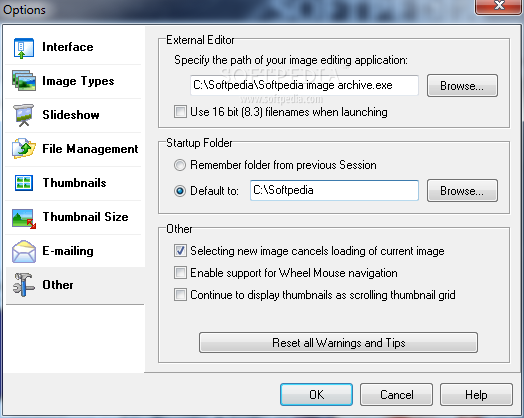Uncheck Selecting new image cancels loading
This screenshot has height=418, width=524.
[x=180, y=251]
